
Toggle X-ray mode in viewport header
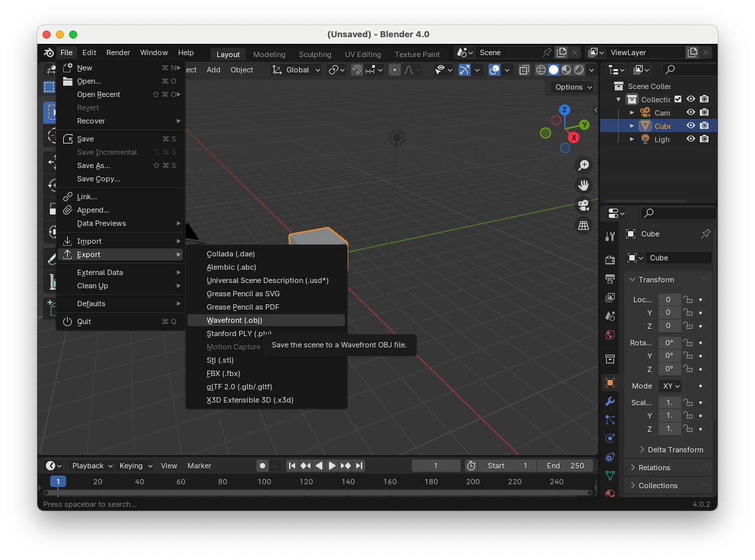click(x=524, y=70)
